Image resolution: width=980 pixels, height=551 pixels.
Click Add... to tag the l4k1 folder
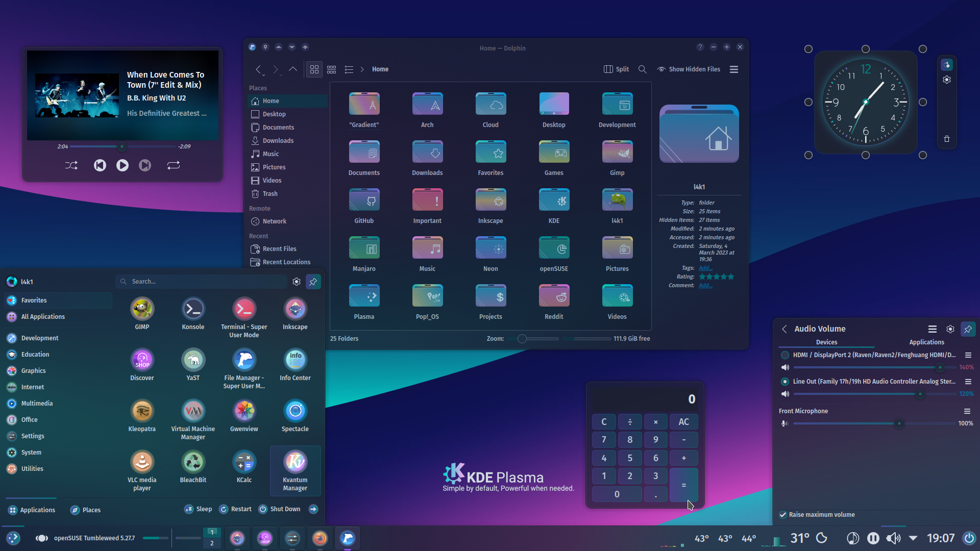[x=705, y=267]
